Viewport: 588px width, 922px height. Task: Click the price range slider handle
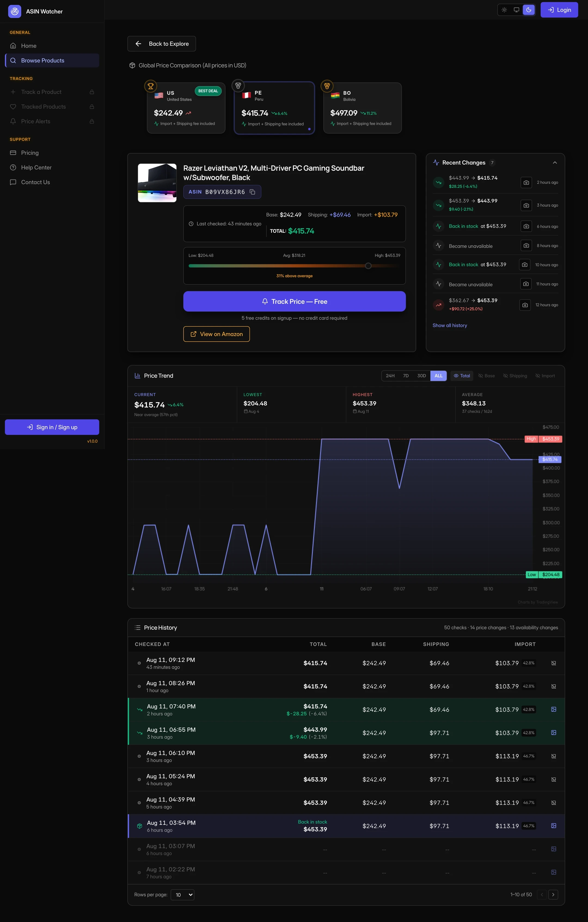point(368,266)
